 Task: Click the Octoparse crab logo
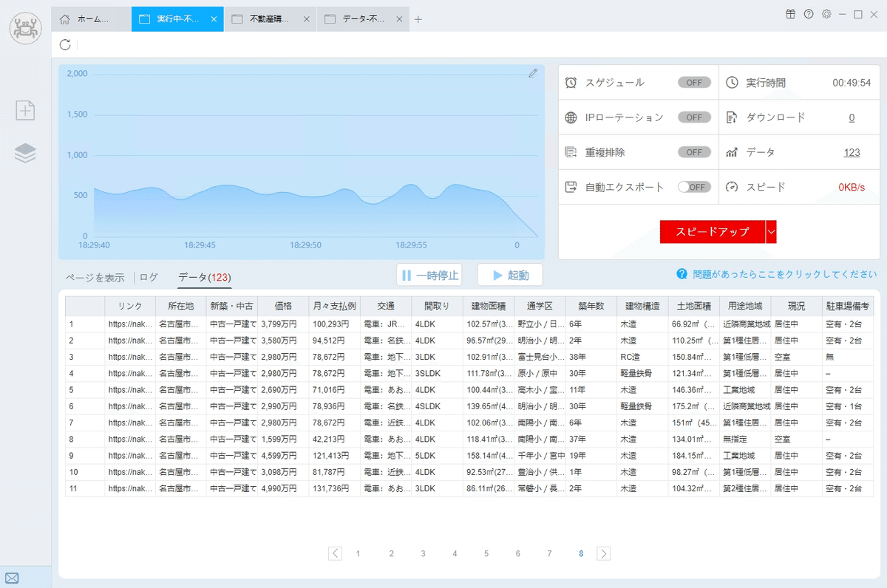(x=26, y=27)
